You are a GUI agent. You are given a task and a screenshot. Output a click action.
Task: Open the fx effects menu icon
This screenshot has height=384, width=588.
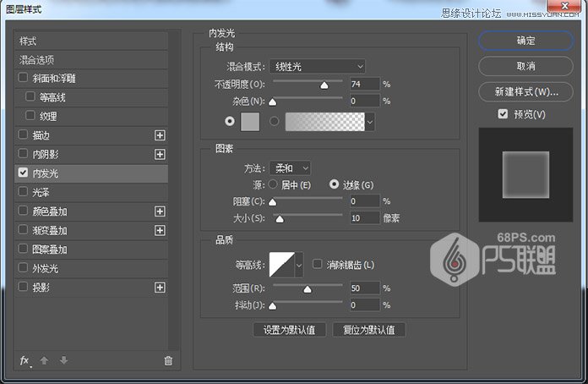24,361
